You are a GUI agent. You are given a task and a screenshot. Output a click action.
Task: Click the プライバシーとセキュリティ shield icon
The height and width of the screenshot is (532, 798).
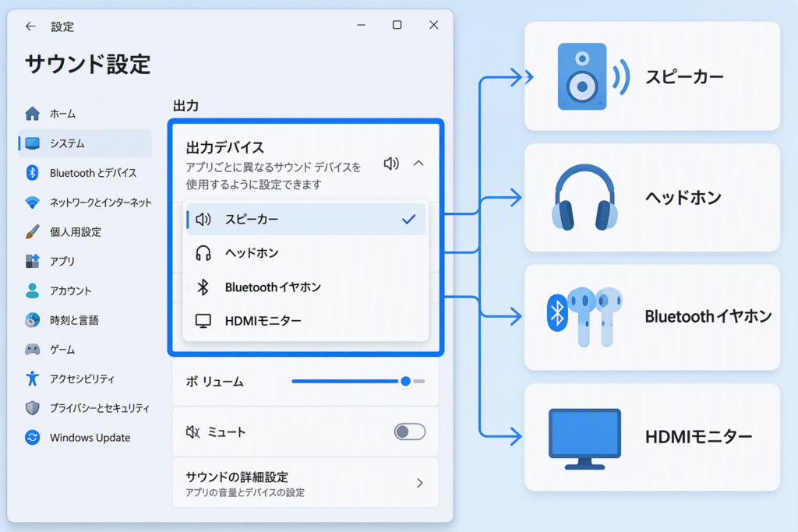click(x=33, y=408)
